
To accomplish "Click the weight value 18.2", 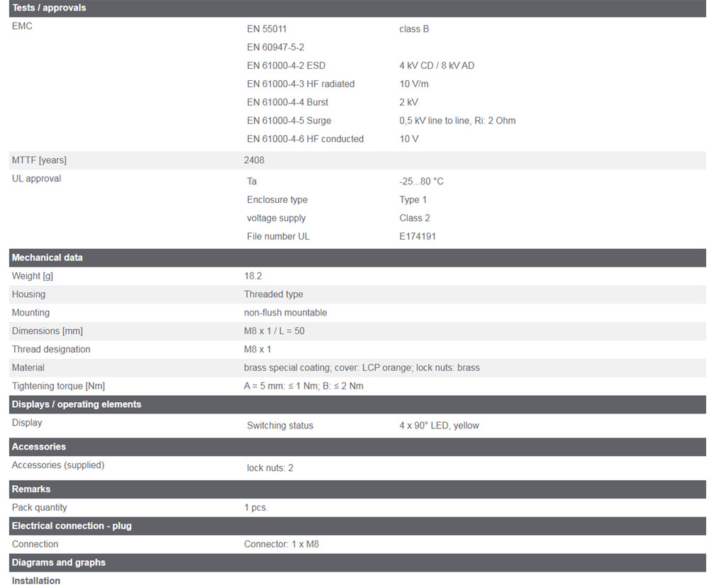I will [253, 276].
